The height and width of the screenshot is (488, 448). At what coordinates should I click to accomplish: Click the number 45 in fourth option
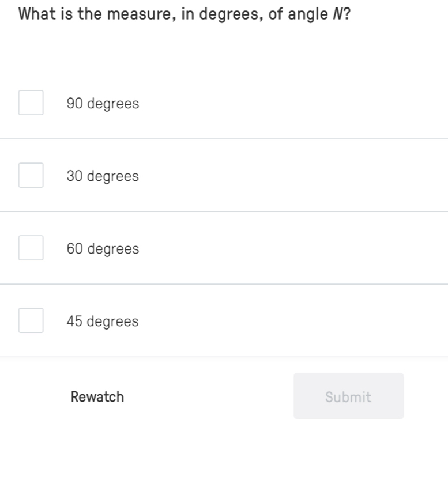pyautogui.click(x=74, y=321)
